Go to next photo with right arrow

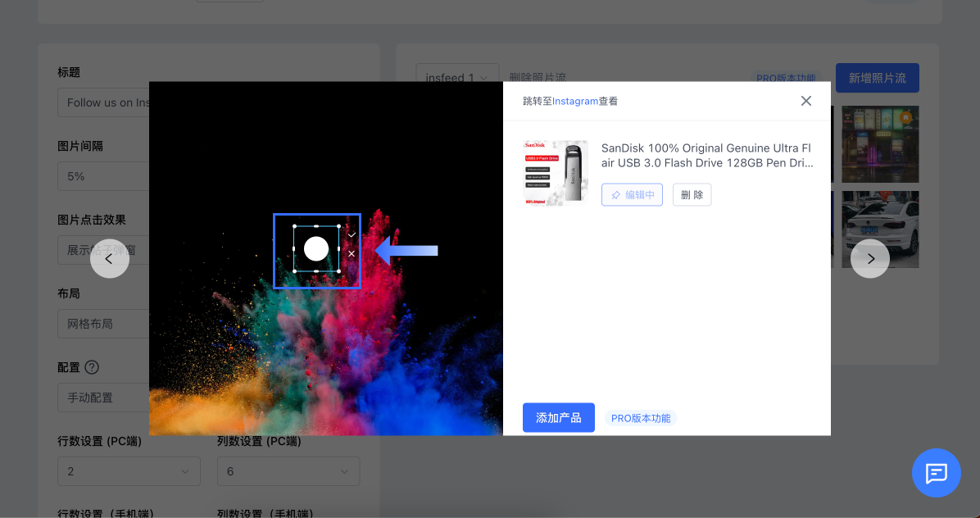[x=870, y=259]
